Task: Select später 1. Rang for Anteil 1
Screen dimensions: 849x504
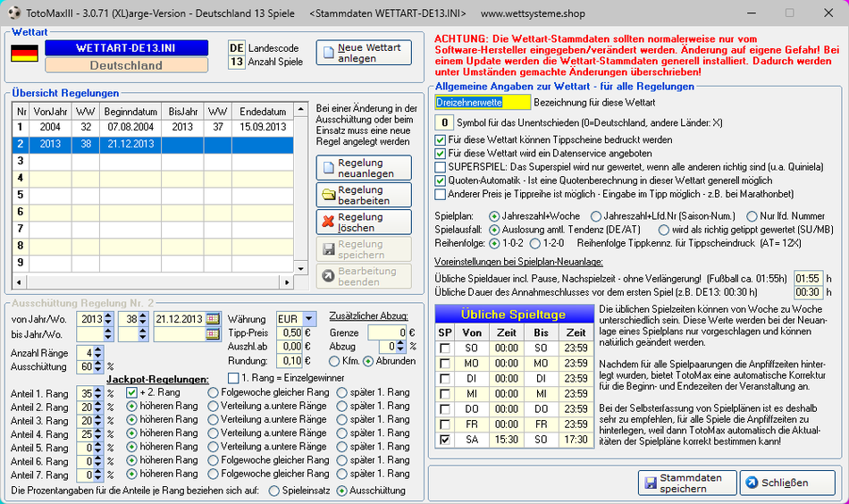Action: tap(341, 392)
